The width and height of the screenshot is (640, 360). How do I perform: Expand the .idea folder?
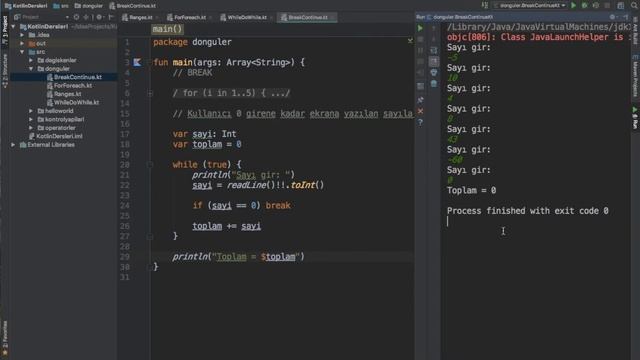coord(22,35)
